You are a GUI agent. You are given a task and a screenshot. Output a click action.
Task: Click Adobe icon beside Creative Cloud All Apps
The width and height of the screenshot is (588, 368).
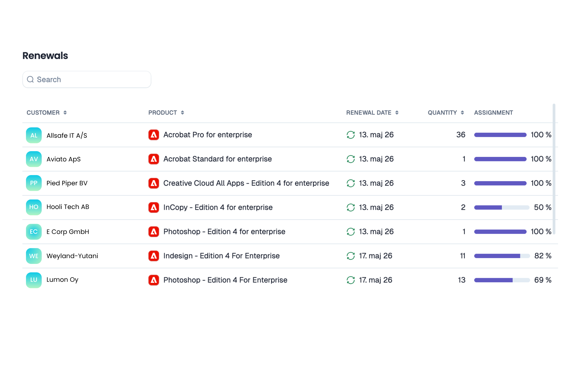pos(154,183)
